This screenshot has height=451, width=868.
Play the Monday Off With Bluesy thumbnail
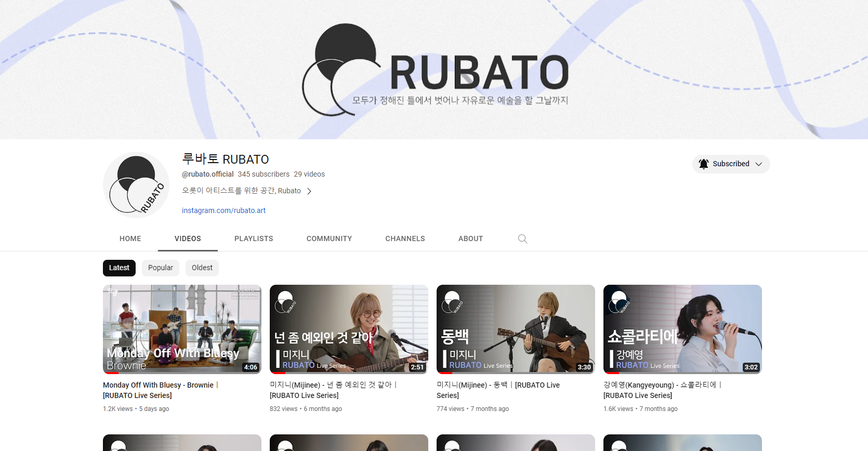pos(182,329)
